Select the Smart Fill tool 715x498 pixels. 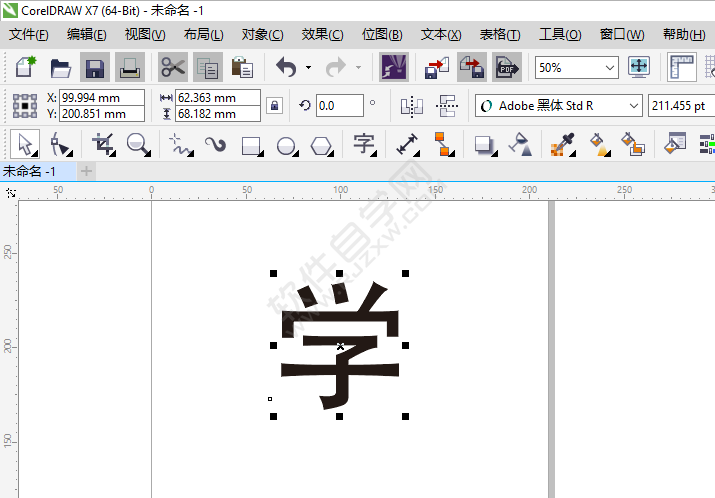633,144
